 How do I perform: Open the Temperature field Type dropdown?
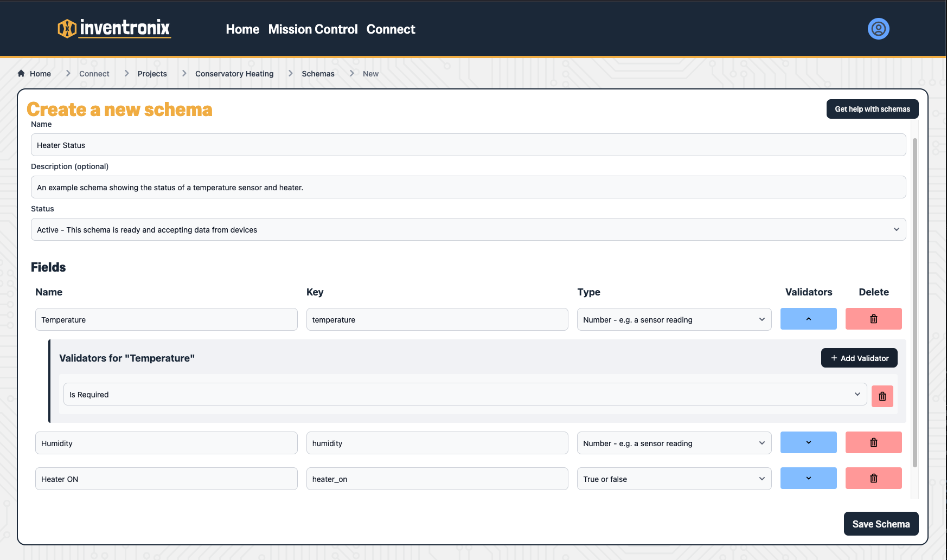(x=674, y=320)
